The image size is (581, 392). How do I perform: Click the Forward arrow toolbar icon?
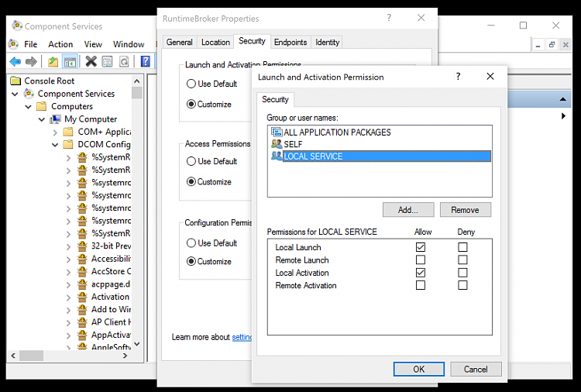click(31, 61)
